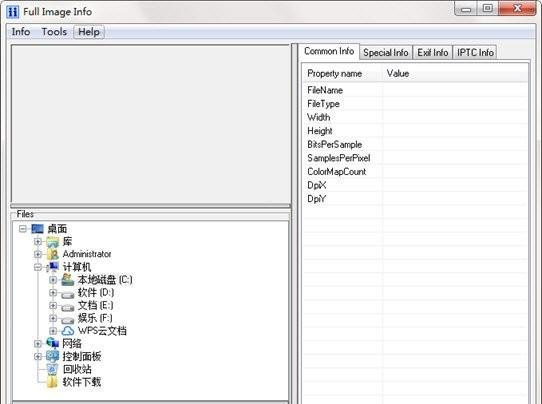Select Administrator in the file tree
The width and height of the screenshot is (542, 404).
[87, 254]
